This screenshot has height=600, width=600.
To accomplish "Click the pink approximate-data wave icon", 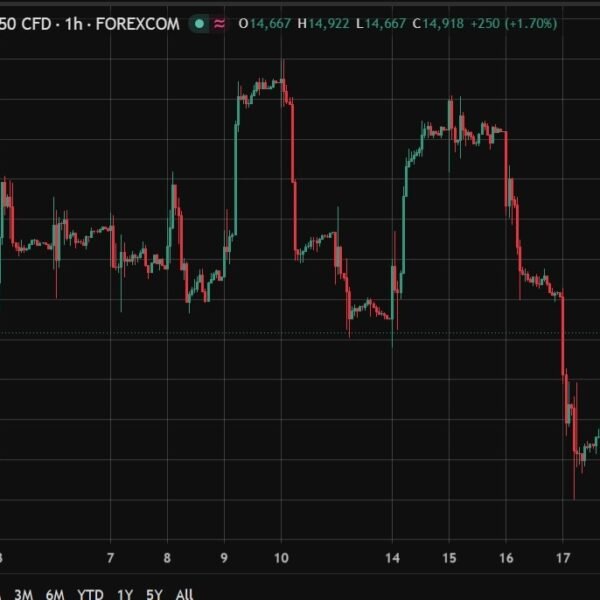I will click(219, 24).
